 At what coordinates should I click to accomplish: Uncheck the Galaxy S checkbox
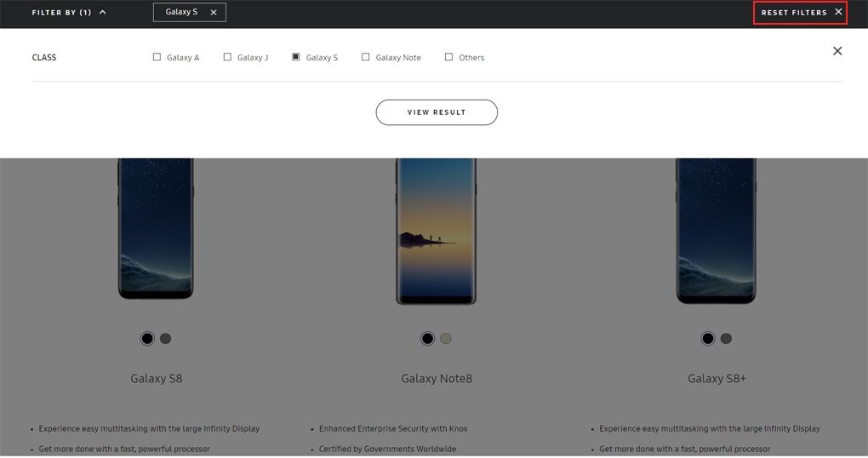click(x=295, y=57)
